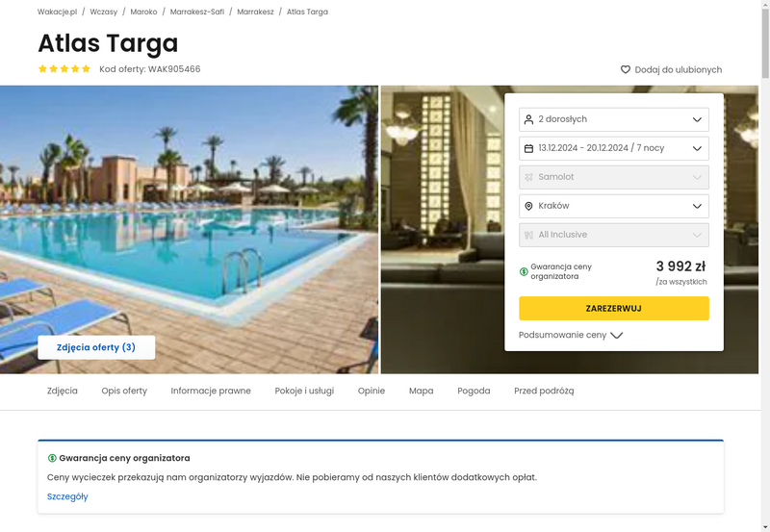Open the Pokoje i usługi tab

click(x=304, y=391)
